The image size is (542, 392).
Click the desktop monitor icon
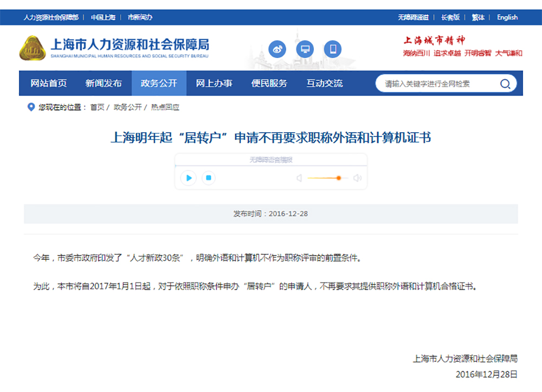pyautogui.click(x=305, y=49)
